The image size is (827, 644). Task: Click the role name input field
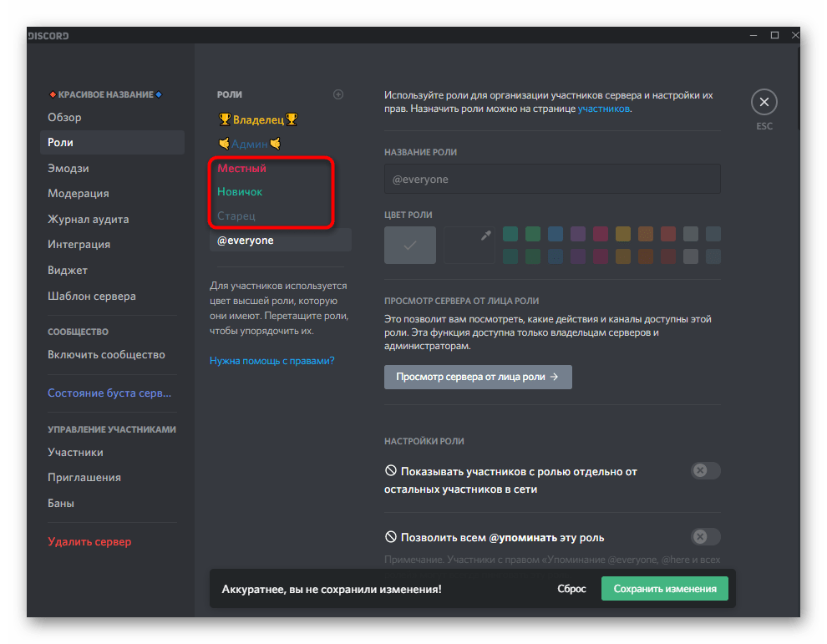(x=552, y=179)
